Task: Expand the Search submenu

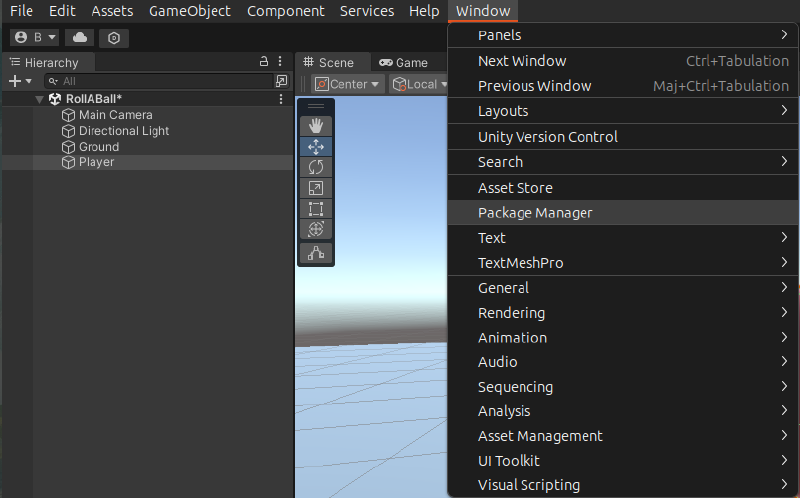Action: tap(623, 162)
